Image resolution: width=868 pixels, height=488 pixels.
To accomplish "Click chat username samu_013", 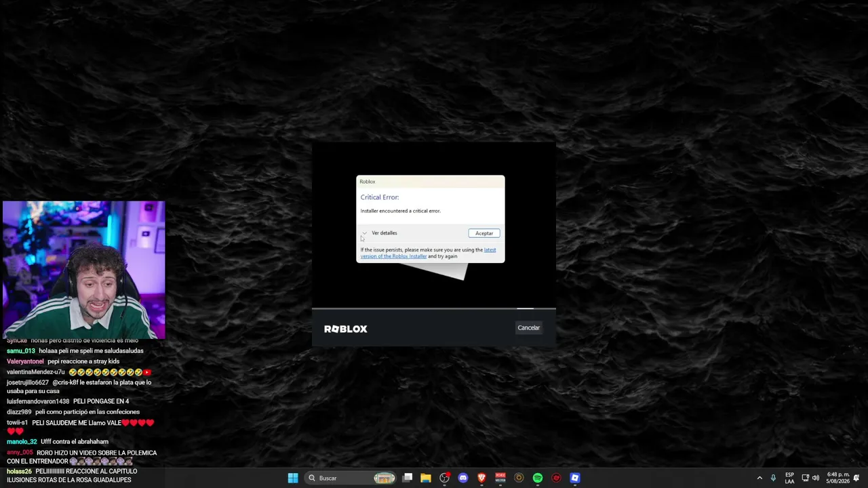I will (21, 351).
